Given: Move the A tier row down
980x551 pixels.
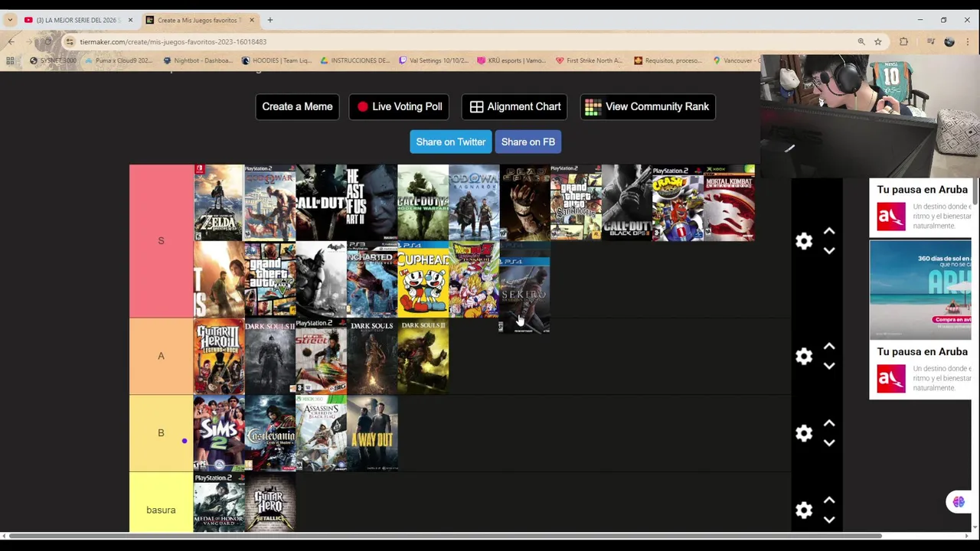Looking at the screenshot, I should coord(829,367).
